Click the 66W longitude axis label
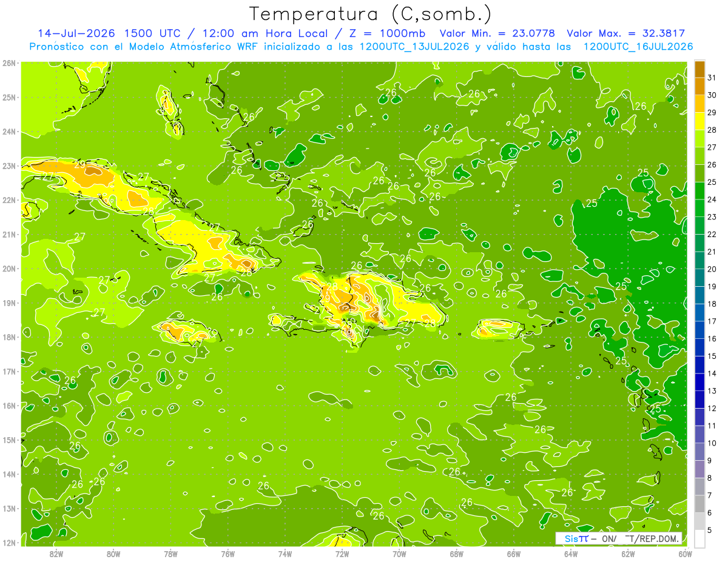The image size is (728, 562). 514,554
